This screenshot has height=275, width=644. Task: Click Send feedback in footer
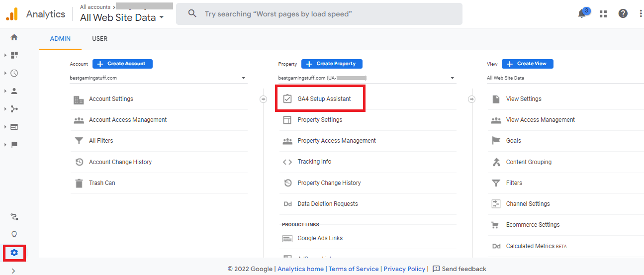(460, 269)
